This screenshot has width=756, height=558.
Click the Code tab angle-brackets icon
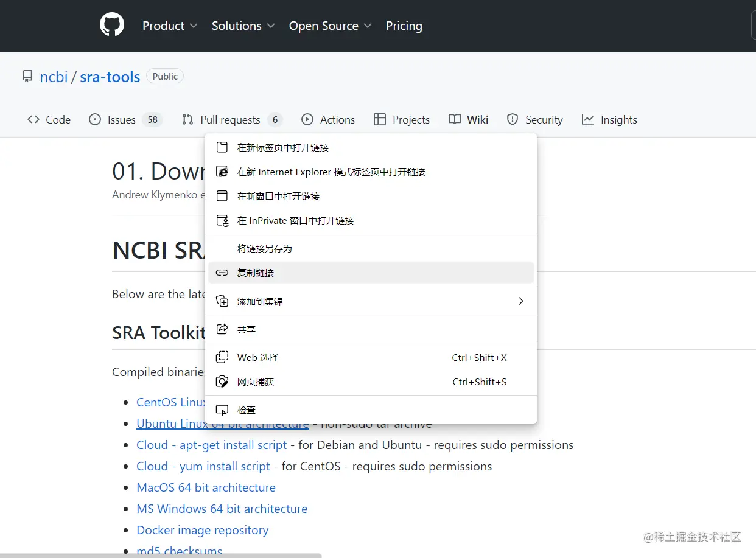click(x=33, y=119)
